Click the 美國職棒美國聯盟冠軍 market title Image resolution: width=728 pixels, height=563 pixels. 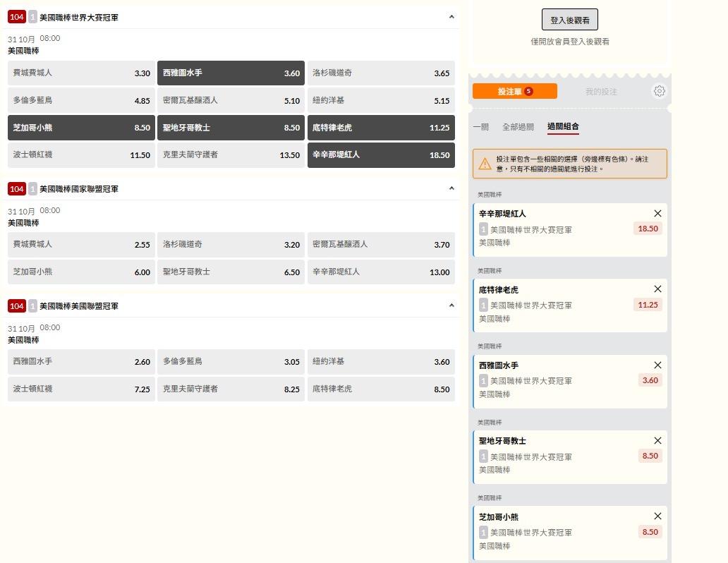click(x=79, y=306)
